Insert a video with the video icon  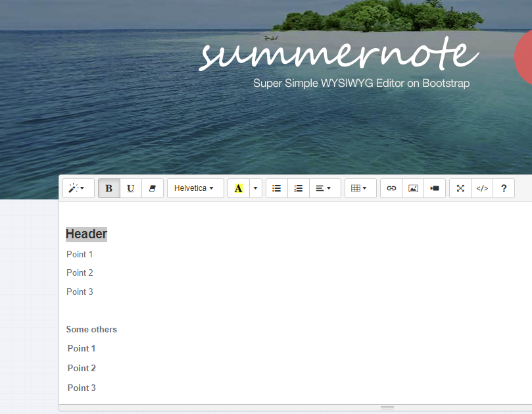(x=435, y=188)
